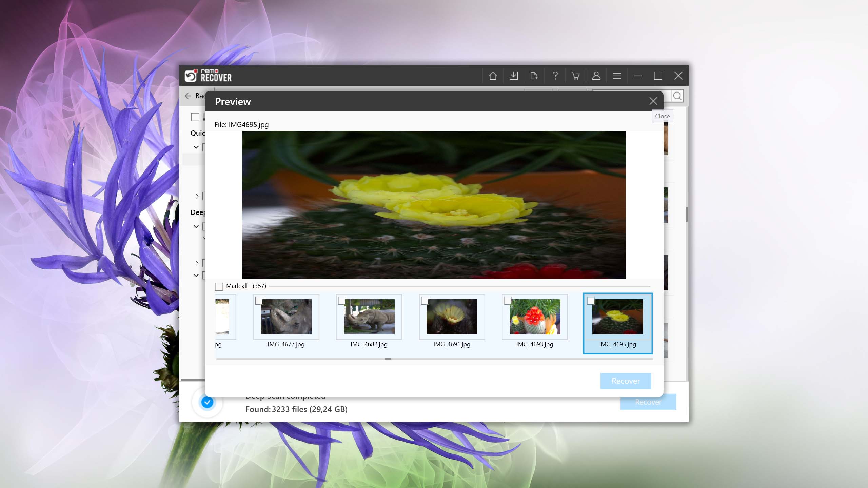This screenshot has width=868, height=488.
Task: Click the save recovery session icon
Action: pyautogui.click(x=514, y=76)
